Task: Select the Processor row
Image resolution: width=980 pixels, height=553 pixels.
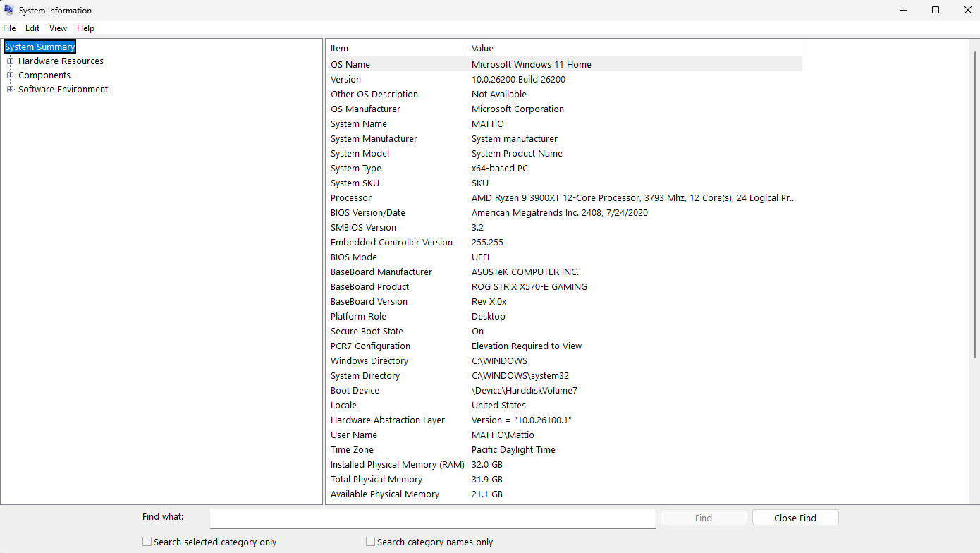Action: 564,197
